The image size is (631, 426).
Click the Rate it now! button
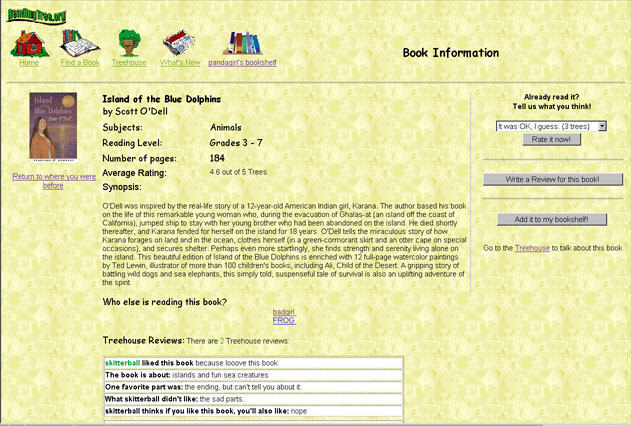click(x=551, y=140)
